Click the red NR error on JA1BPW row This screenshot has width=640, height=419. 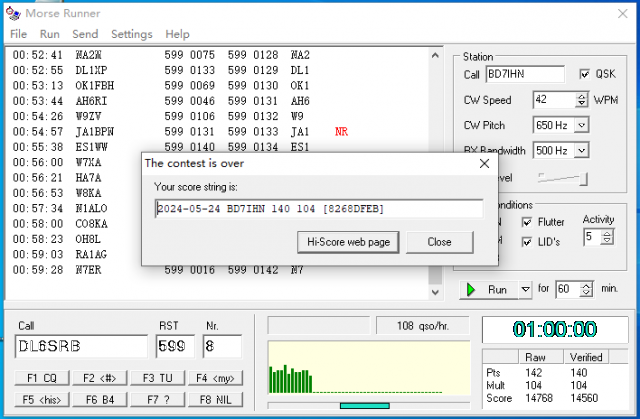pos(341,132)
